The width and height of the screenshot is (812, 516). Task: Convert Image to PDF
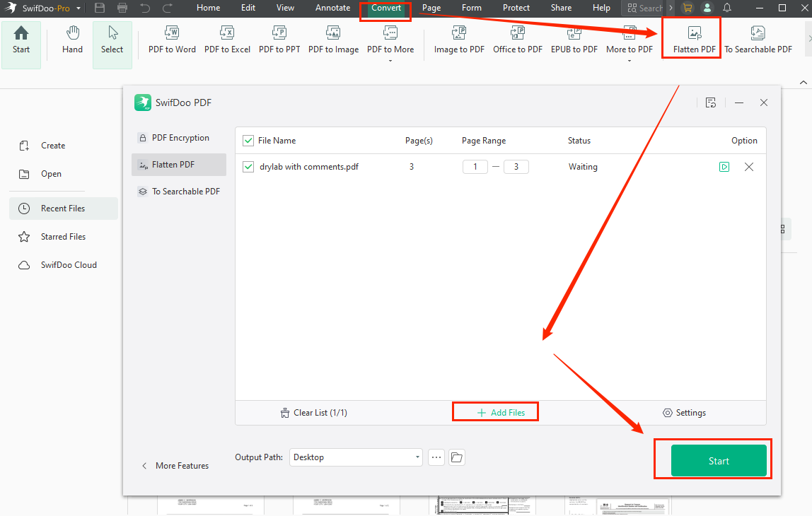click(x=459, y=40)
